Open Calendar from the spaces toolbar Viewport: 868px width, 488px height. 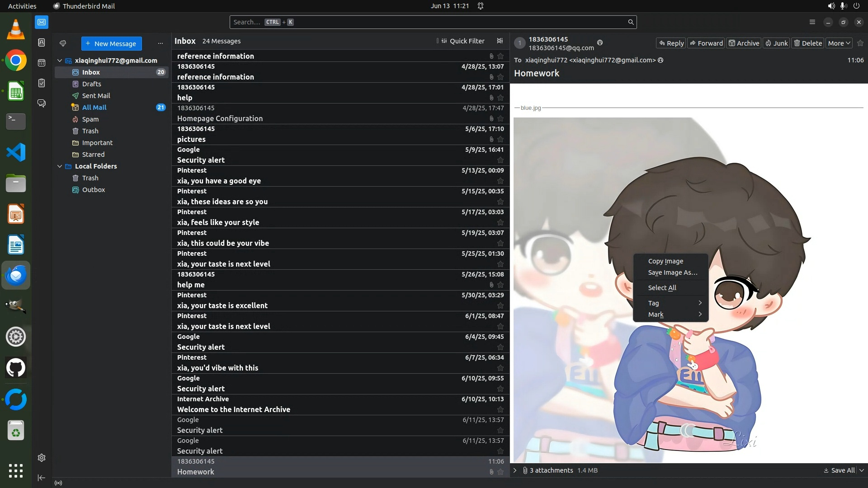tap(42, 63)
